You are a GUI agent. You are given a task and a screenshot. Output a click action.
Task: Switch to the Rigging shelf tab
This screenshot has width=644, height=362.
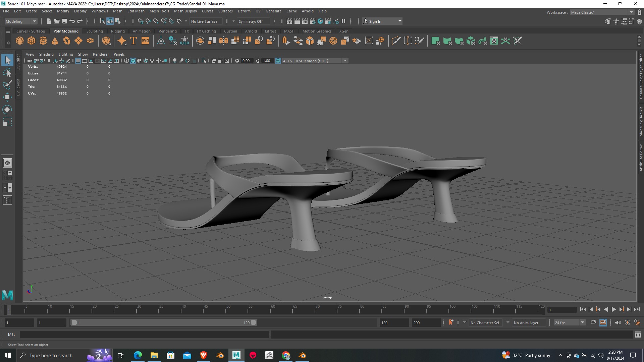pos(118,31)
